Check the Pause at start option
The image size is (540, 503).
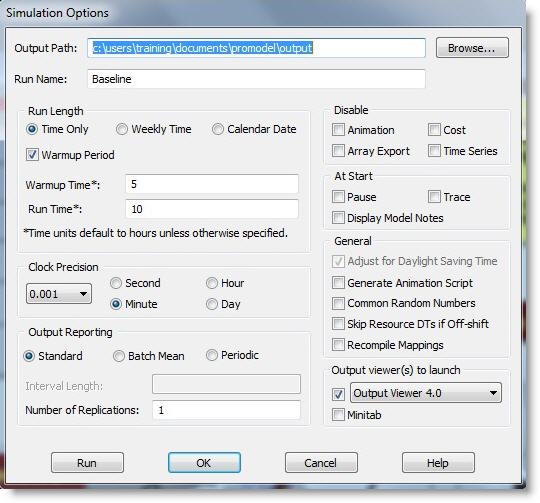[338, 197]
